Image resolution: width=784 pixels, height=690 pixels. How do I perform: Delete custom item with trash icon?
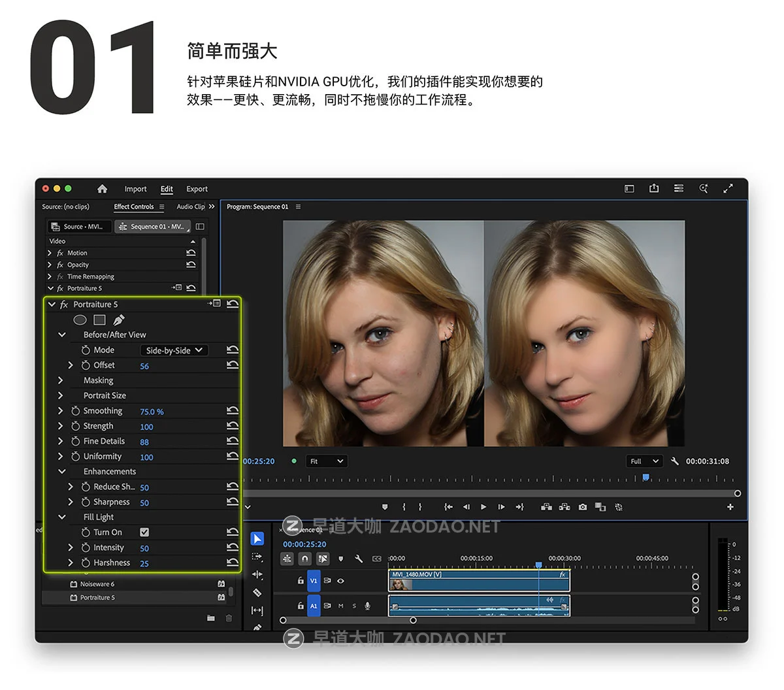(x=229, y=617)
